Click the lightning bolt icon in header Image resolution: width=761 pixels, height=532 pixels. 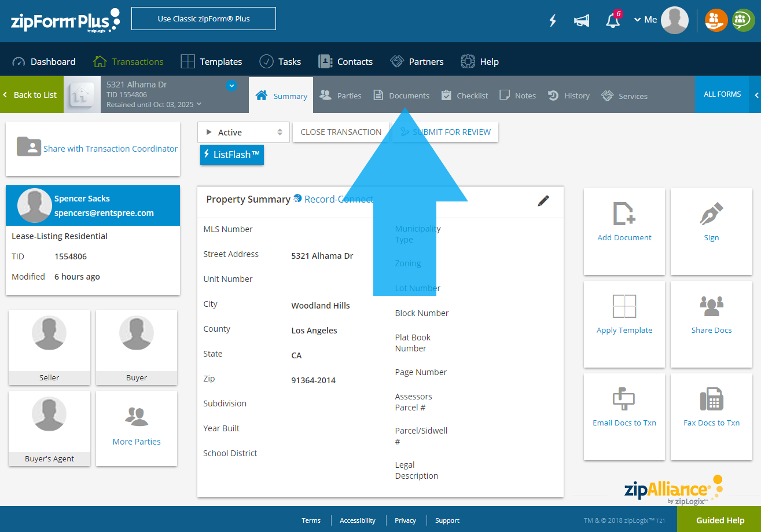[553, 20]
